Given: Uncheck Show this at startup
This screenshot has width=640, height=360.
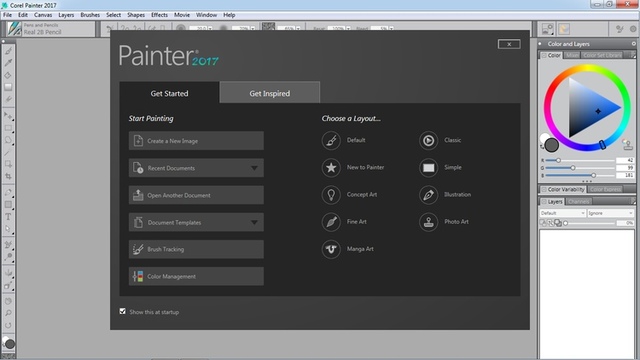Looking at the screenshot, I should click(x=122, y=311).
